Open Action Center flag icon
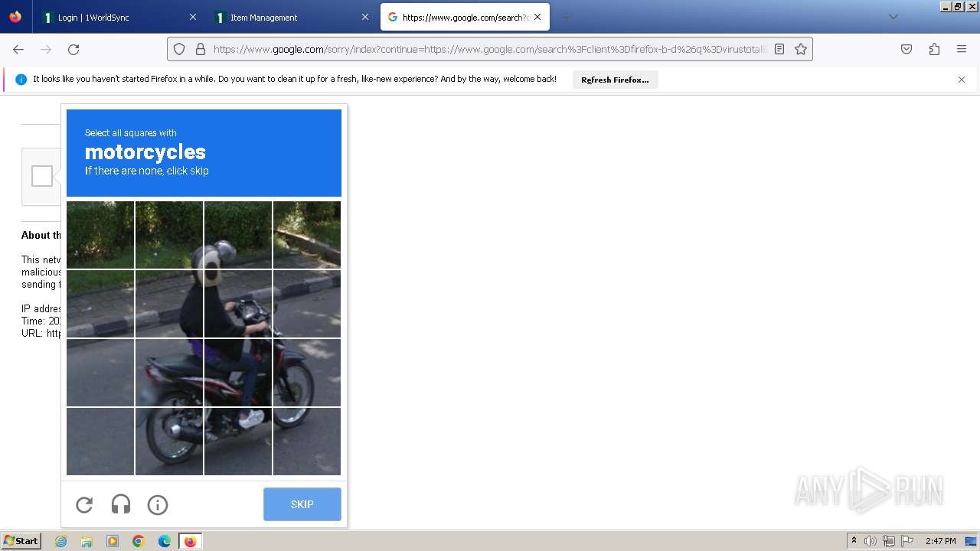This screenshot has height=551, width=980. [x=906, y=541]
